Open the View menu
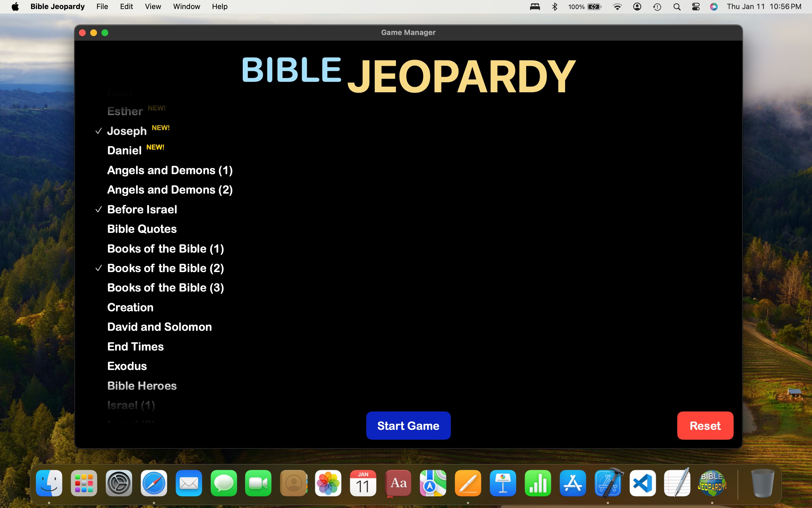The image size is (812, 508). 153,7
